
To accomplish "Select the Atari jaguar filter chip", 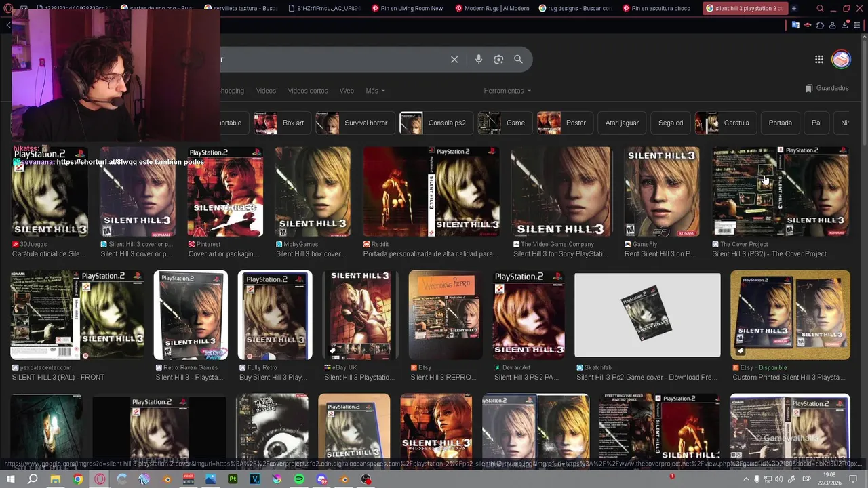I will [x=622, y=123].
